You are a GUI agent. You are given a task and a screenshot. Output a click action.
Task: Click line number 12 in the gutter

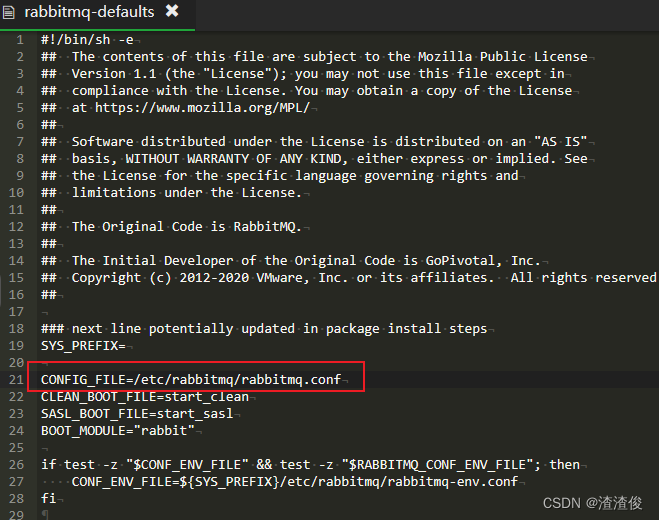click(16, 227)
